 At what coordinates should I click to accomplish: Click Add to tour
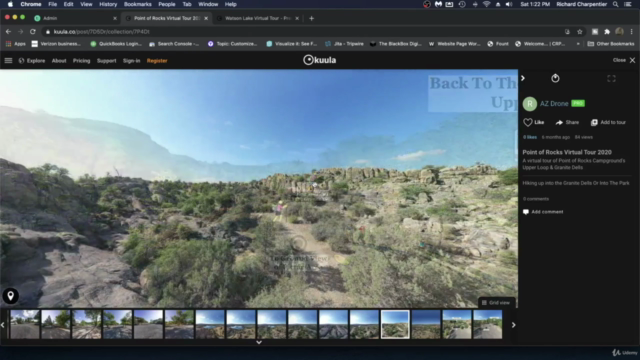tap(608, 122)
